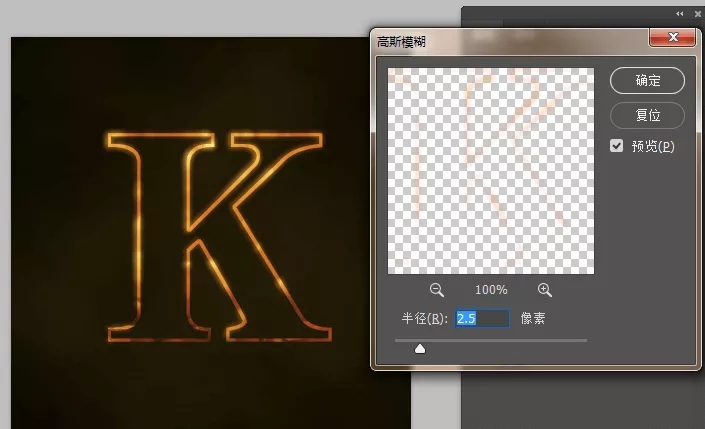
Task: Click the 高斯模糊 dialog title
Action: [401, 42]
